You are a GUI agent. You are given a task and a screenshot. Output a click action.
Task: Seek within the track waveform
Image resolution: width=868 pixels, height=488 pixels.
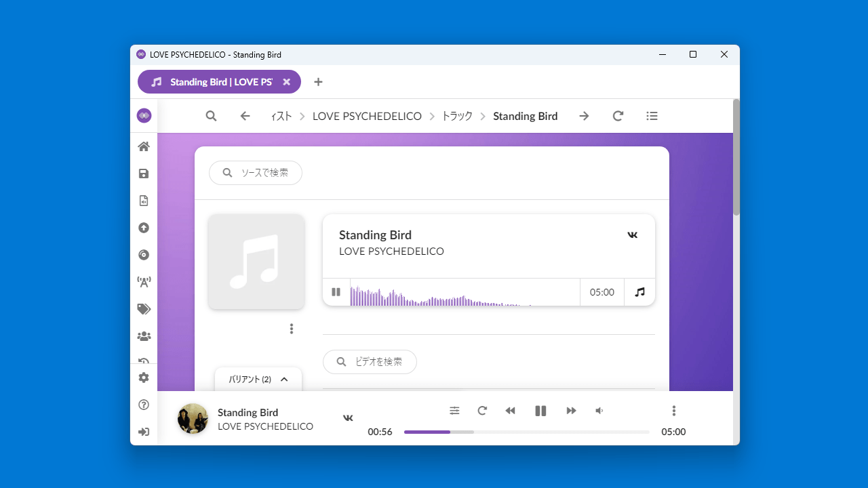click(x=465, y=292)
